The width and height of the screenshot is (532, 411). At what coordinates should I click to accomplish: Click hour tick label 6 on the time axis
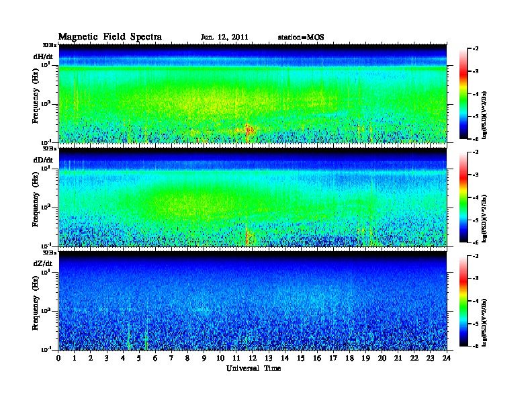pyautogui.click(x=155, y=359)
